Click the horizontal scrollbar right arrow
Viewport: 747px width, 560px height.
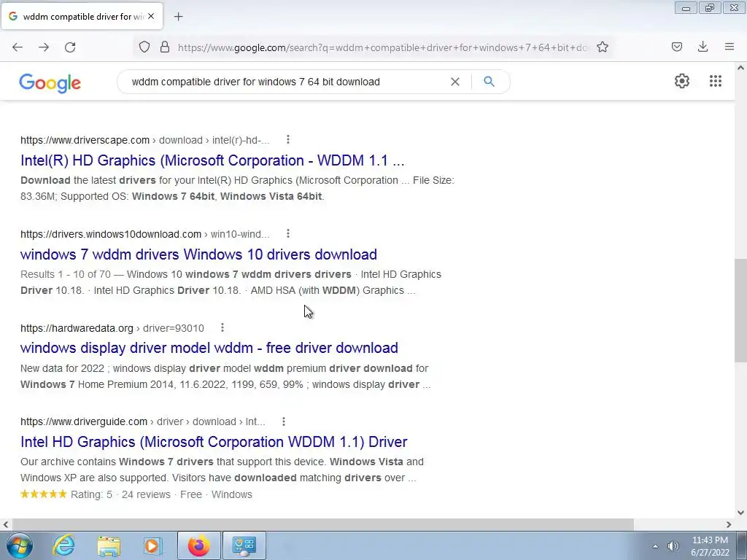click(x=729, y=524)
